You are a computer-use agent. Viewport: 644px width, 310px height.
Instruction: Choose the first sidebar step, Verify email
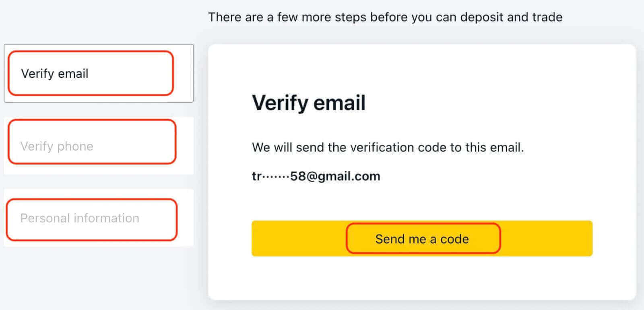click(98, 73)
